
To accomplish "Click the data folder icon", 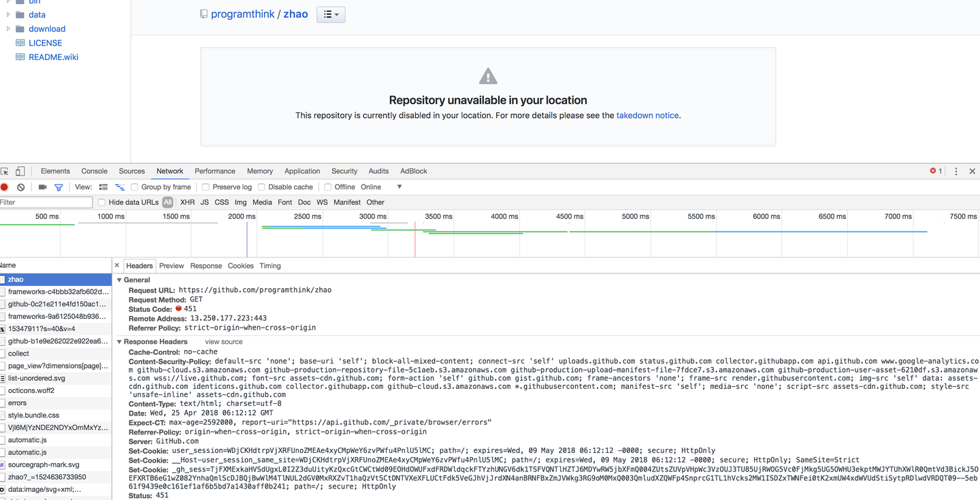I will pos(20,14).
